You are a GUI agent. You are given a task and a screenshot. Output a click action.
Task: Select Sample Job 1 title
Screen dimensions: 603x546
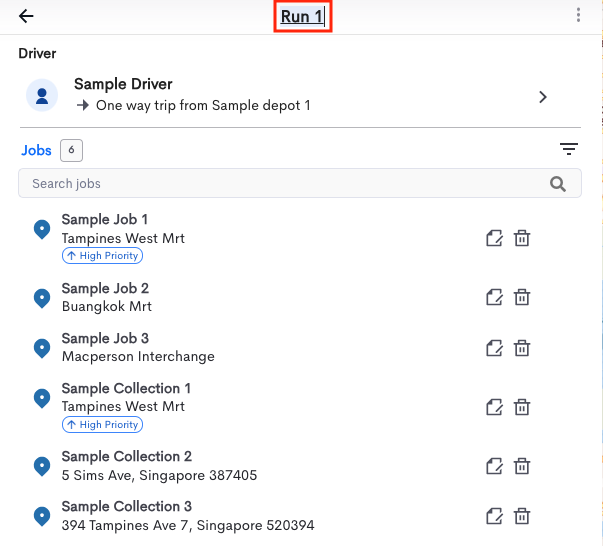(x=105, y=220)
